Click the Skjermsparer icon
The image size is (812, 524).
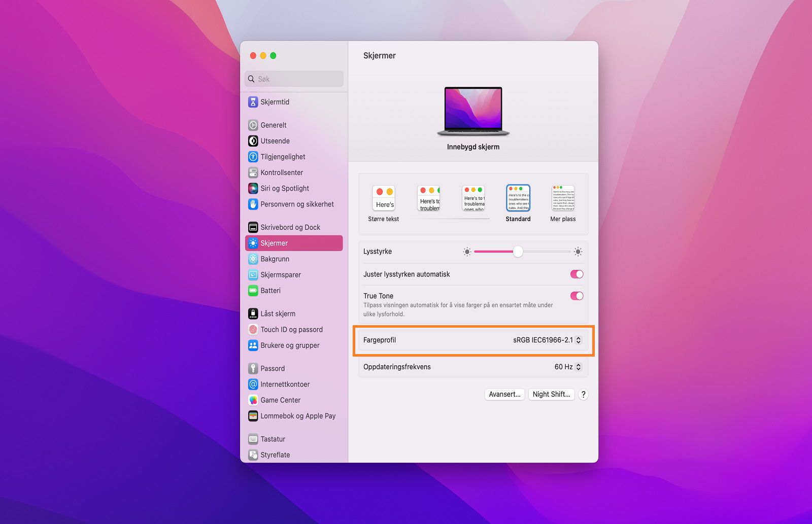[253, 274]
